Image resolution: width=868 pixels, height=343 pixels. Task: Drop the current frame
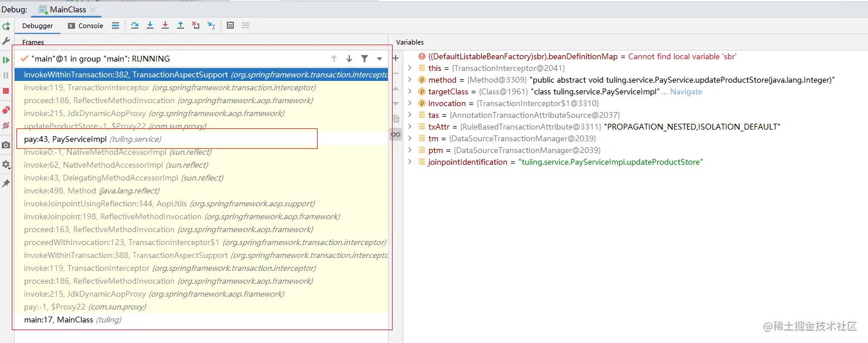(x=196, y=25)
